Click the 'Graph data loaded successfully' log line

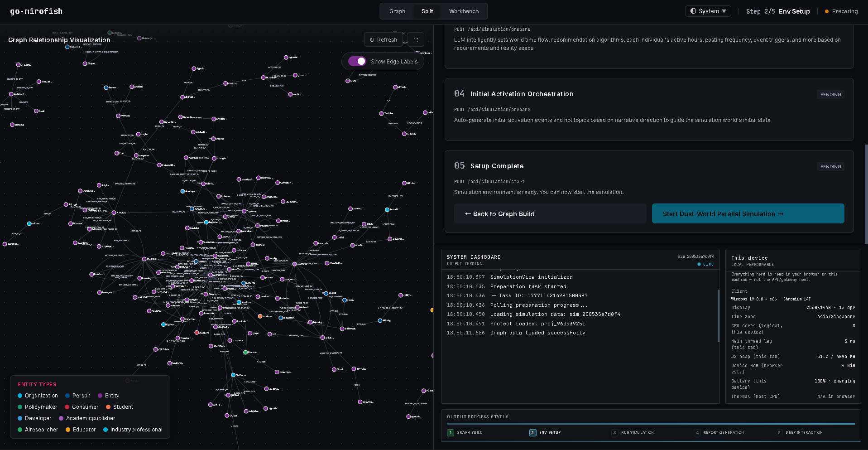coord(537,333)
